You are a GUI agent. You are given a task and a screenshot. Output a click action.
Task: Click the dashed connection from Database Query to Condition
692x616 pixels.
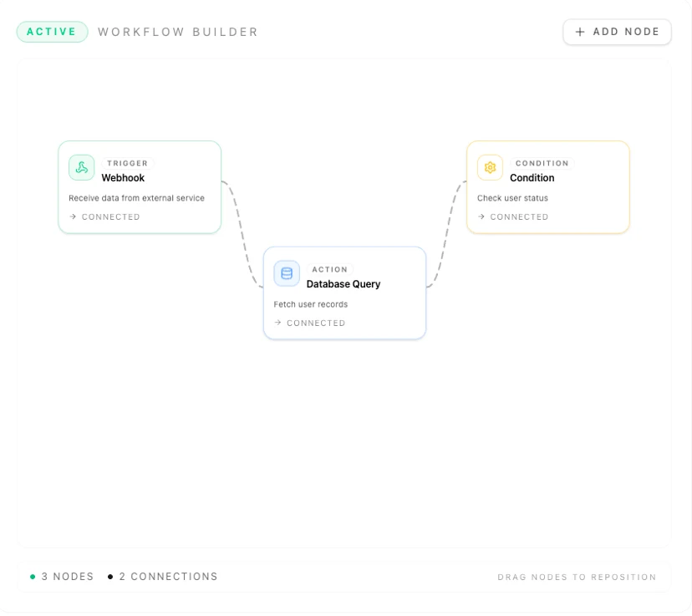coord(446,234)
